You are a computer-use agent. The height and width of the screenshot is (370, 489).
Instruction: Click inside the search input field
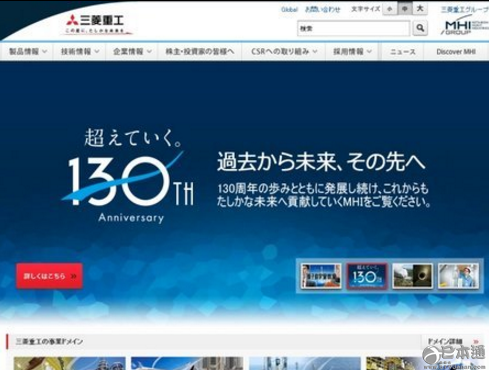(x=353, y=28)
